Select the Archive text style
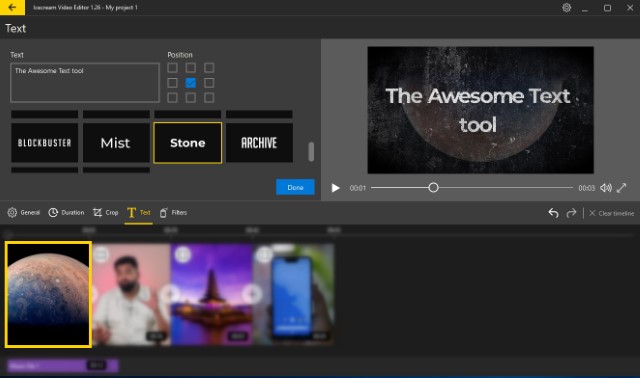 coord(259,143)
